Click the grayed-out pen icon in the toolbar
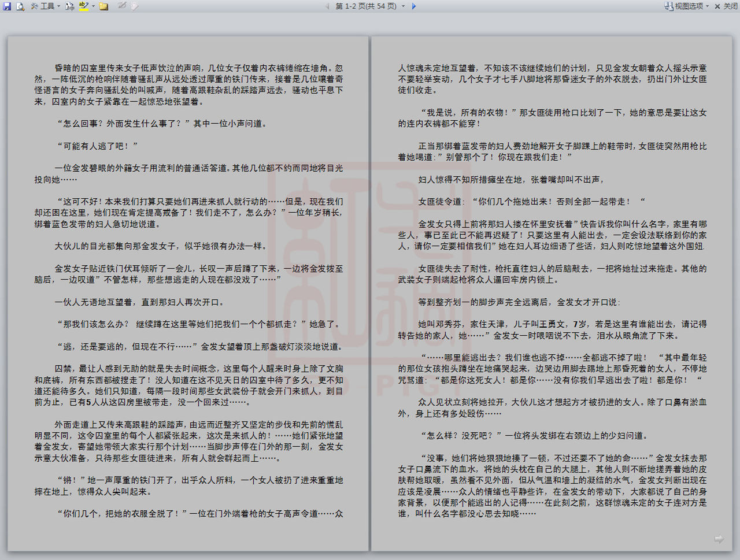Screen dimensions: 740x560 coord(122,6)
